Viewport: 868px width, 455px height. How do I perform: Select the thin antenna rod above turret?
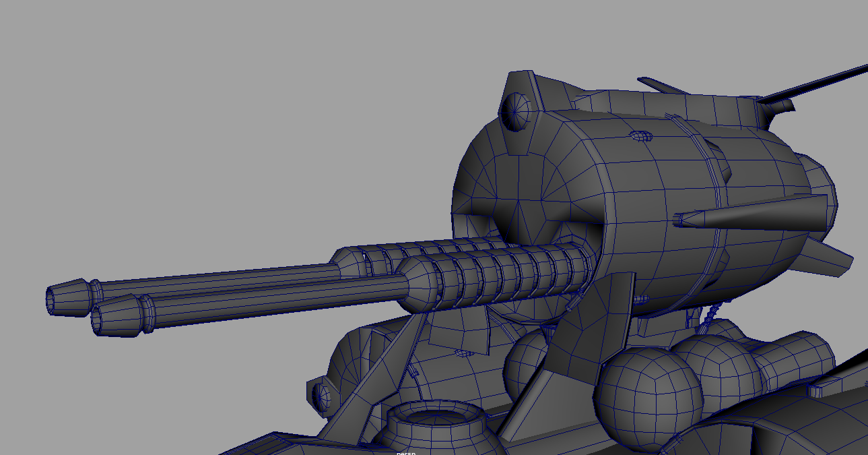coord(813,84)
